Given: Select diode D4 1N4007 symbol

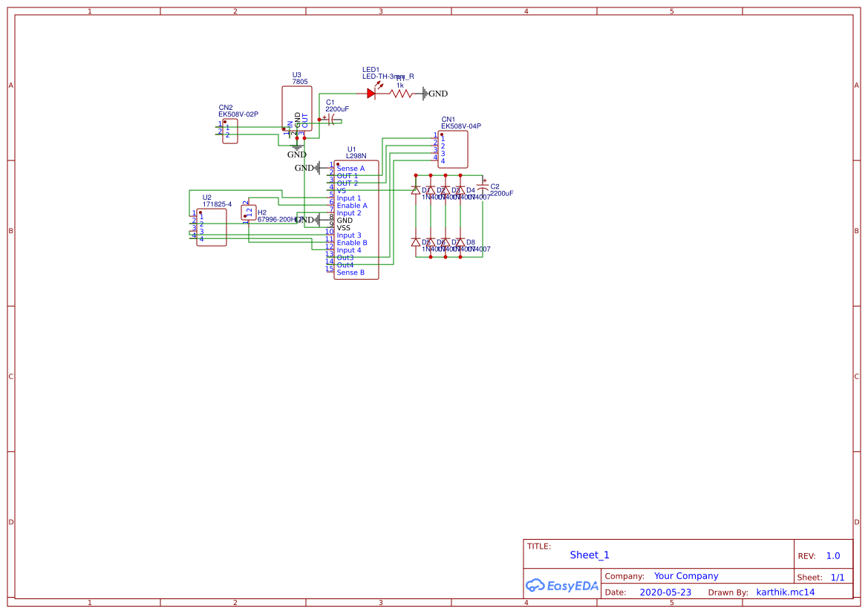Looking at the screenshot, I should [460, 189].
